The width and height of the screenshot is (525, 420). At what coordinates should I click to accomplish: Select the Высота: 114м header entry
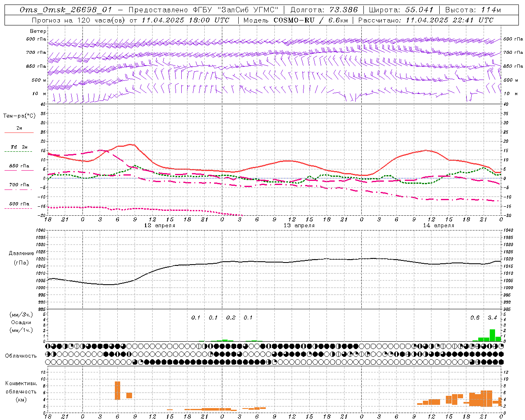(x=473, y=10)
